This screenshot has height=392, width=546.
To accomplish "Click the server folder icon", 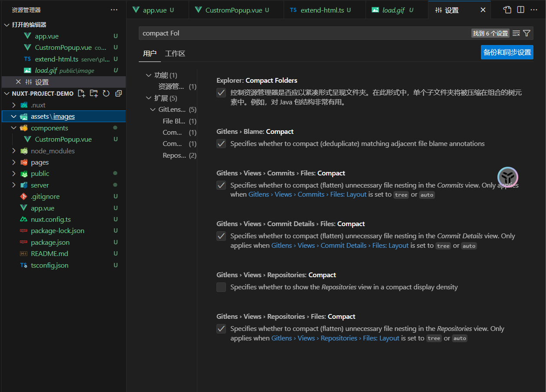I will coord(24,185).
